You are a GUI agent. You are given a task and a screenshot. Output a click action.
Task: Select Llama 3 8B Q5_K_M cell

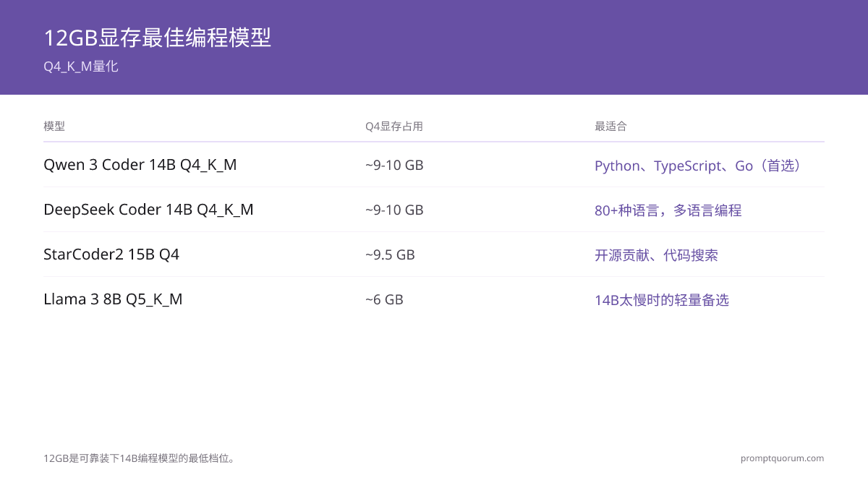[x=113, y=299]
